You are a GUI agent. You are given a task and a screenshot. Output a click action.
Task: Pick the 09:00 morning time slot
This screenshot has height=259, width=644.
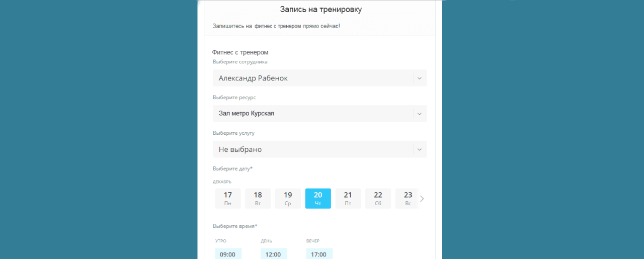coord(228,254)
